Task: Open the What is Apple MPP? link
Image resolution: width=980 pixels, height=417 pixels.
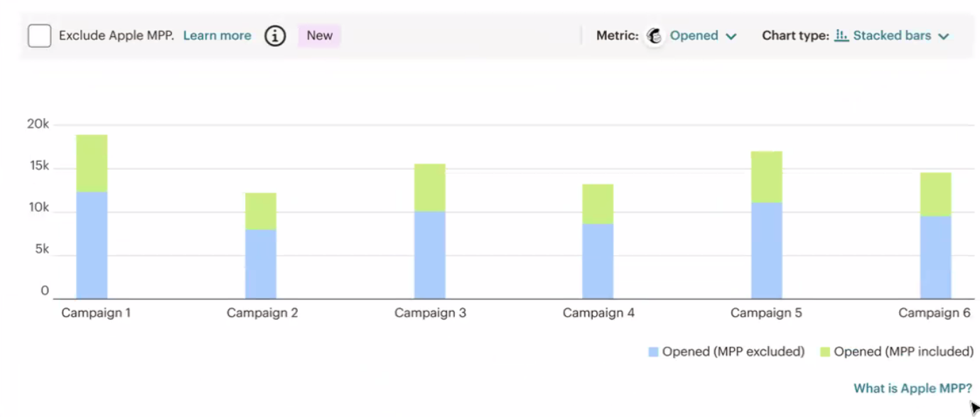Action: pos(912,389)
